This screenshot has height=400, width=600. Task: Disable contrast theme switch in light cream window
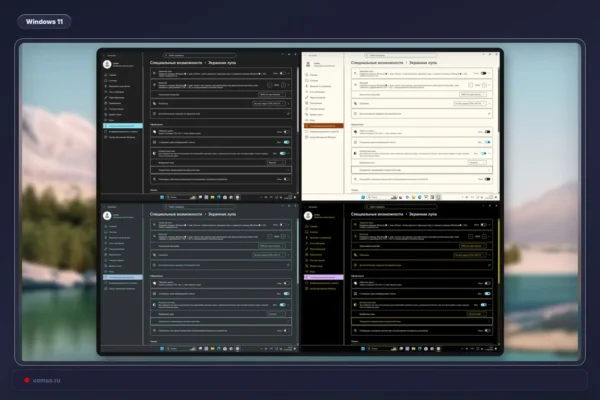pyautogui.click(x=484, y=153)
